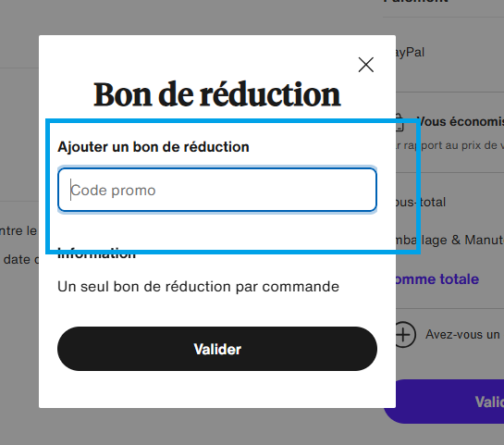The image size is (504, 445).
Task: Click the Vous économisez text
Action: coord(461,121)
